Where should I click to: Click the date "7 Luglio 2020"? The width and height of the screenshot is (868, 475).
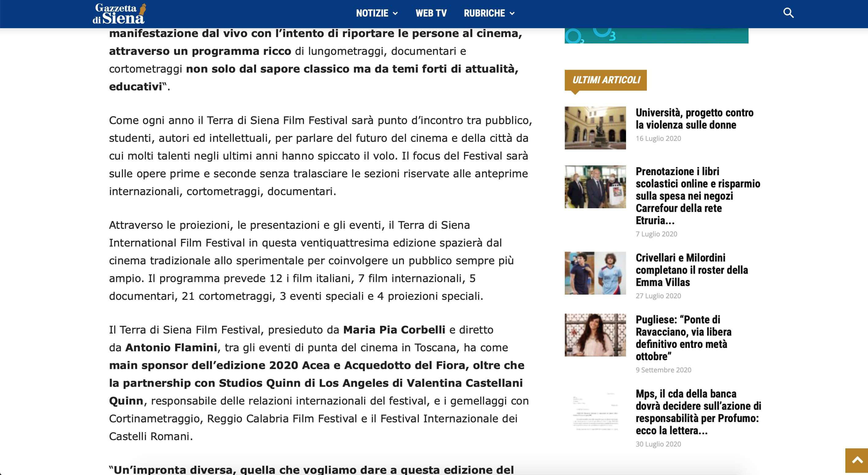(x=656, y=234)
